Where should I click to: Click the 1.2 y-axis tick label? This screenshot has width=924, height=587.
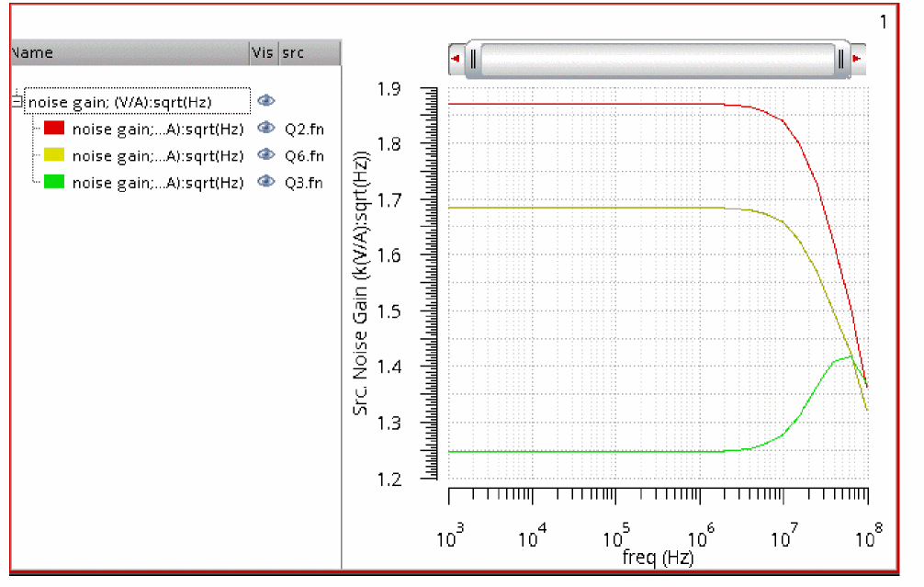[389, 480]
